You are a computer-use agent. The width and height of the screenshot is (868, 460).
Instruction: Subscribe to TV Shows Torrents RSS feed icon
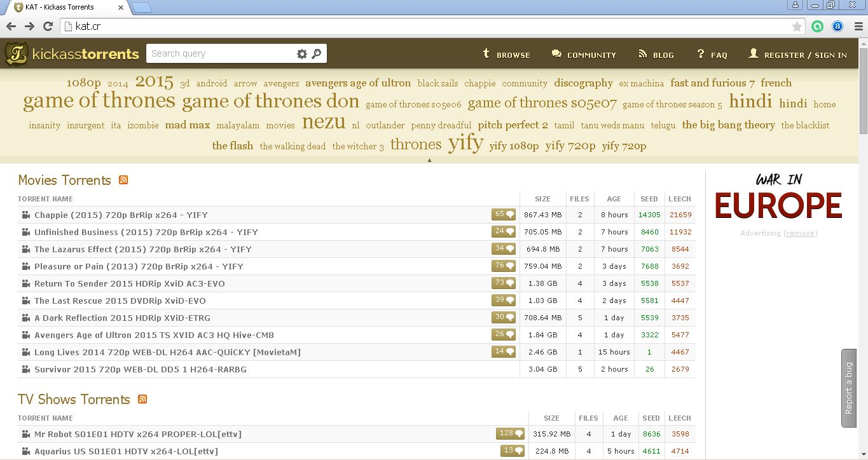(x=142, y=399)
